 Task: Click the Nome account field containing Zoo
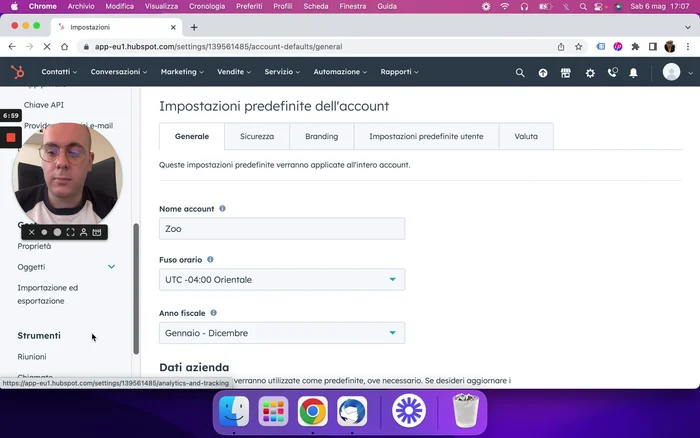(282, 229)
